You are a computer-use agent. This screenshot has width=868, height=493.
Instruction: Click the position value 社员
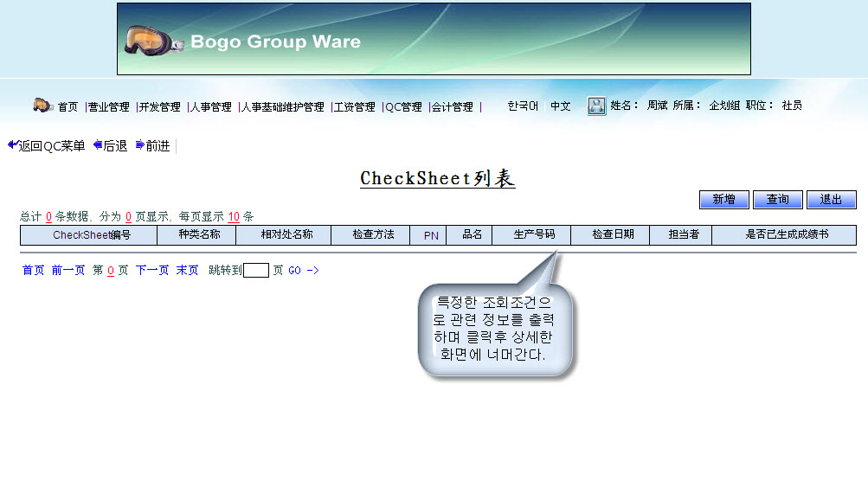click(792, 106)
